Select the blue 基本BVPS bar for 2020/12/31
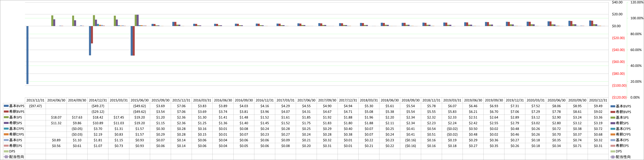 point(590,23)
